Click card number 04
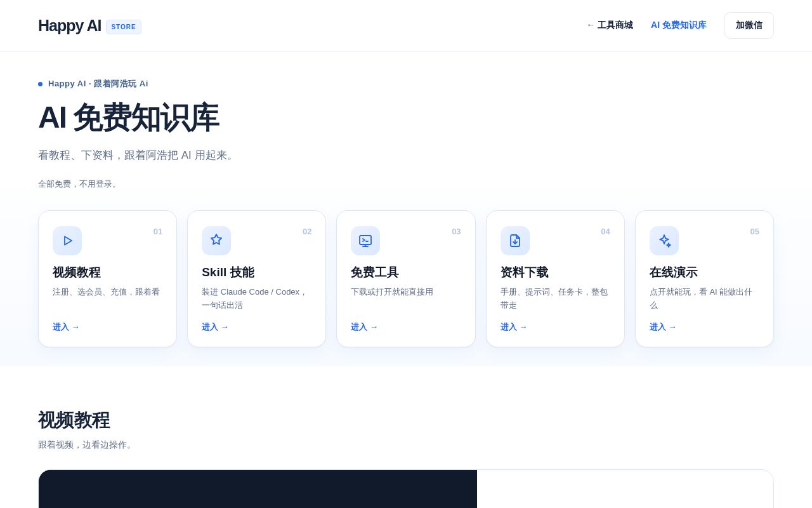Image resolution: width=812 pixels, height=508 pixels. [x=606, y=232]
